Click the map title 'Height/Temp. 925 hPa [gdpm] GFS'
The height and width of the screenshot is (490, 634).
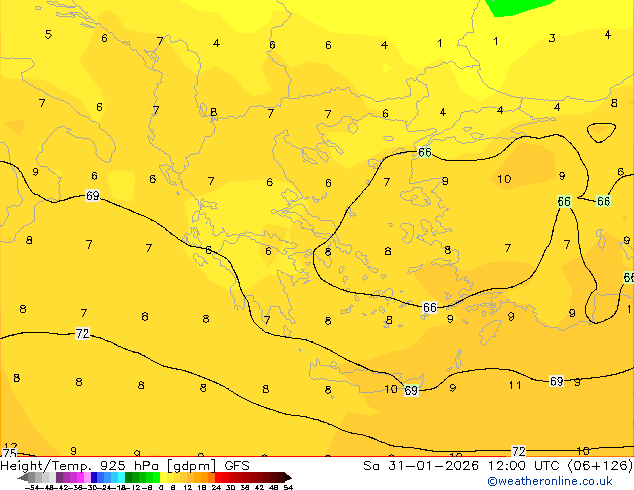[125, 466]
